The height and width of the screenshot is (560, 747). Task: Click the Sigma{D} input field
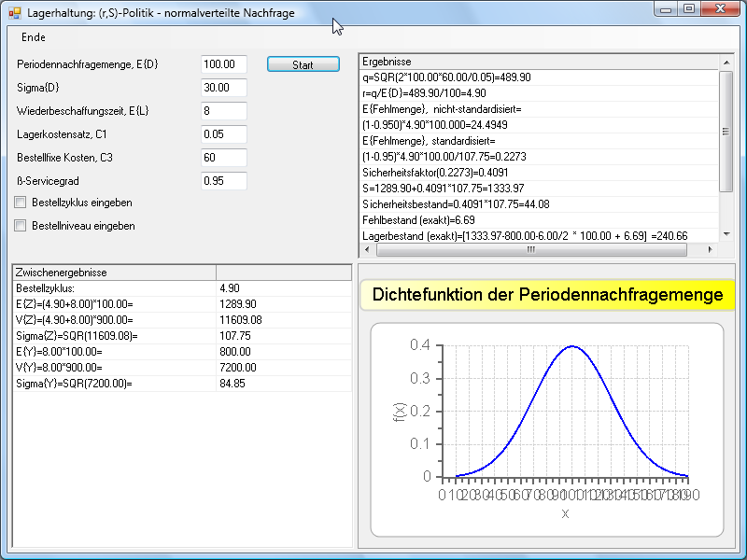pyautogui.click(x=223, y=88)
